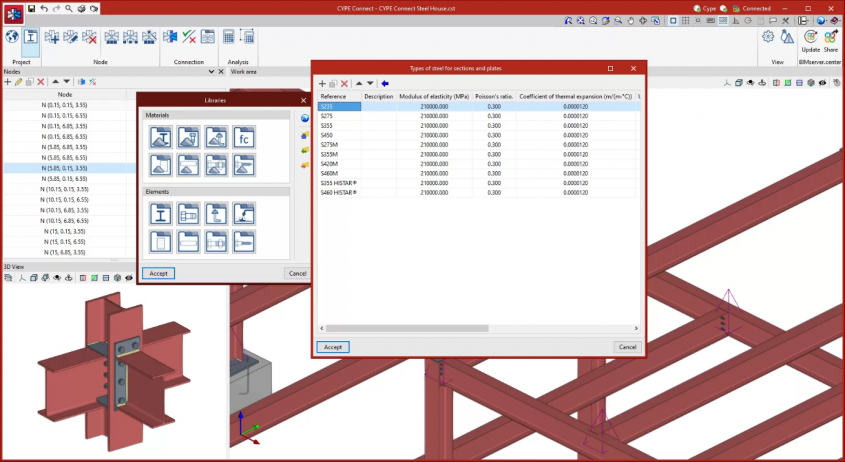The height and width of the screenshot is (462, 845).
Task: Click the scrollbar right arrow in steel table
Action: pyautogui.click(x=636, y=328)
